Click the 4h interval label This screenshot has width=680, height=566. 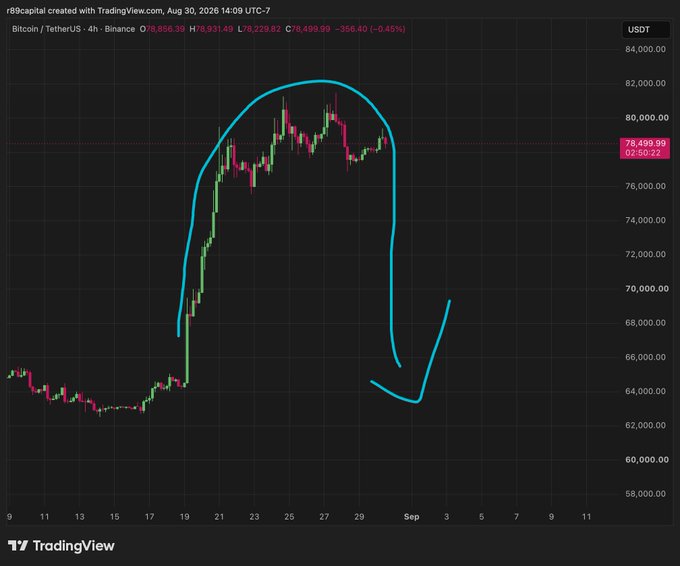(x=93, y=29)
